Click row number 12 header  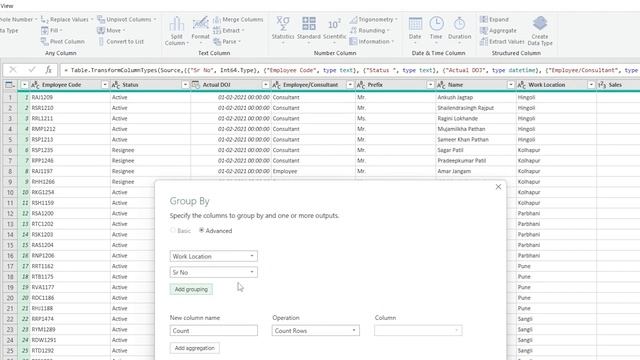pyautogui.click(x=10, y=213)
